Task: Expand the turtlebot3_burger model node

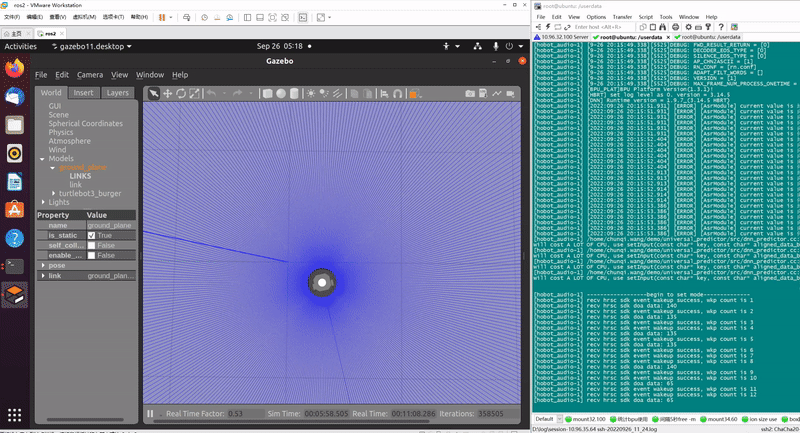Action: point(54,193)
